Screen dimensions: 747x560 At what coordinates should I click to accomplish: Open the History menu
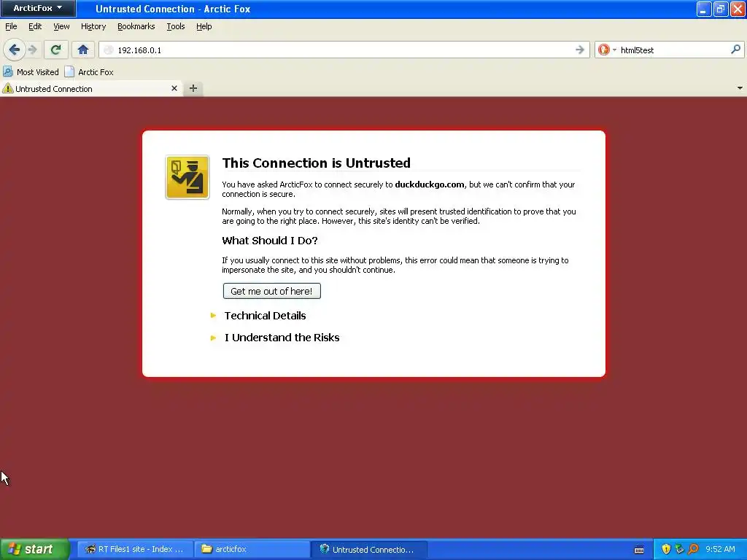point(93,27)
